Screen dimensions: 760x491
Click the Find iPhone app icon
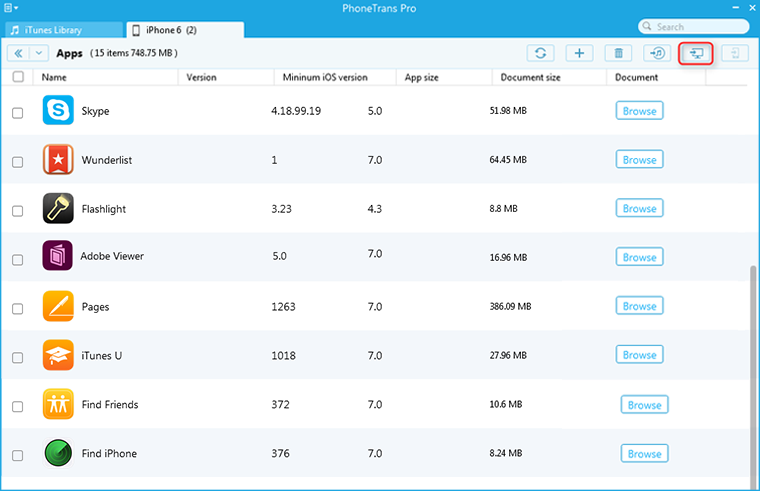point(59,454)
